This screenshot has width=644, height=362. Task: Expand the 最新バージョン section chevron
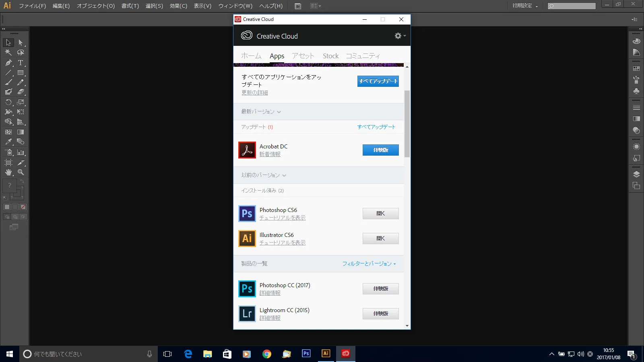(279, 112)
